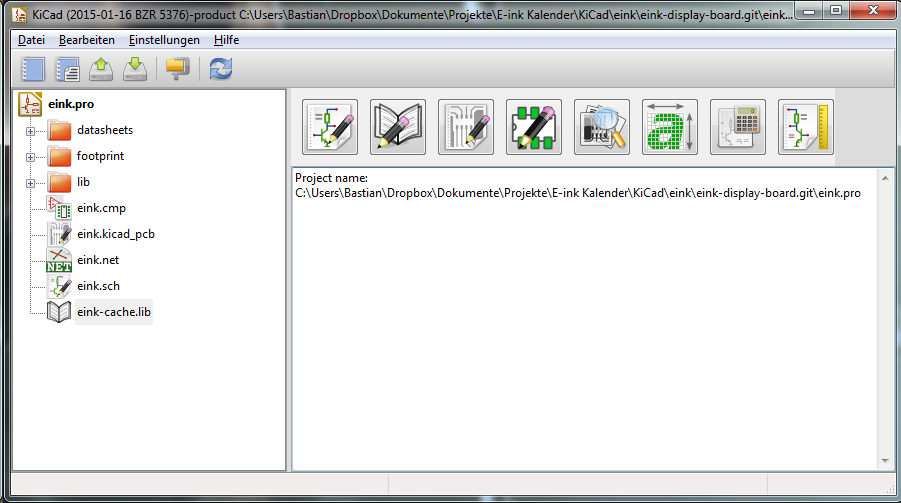Screen dimensions: 901x503
Task: Expand the lib folder
Action: pos(30,183)
